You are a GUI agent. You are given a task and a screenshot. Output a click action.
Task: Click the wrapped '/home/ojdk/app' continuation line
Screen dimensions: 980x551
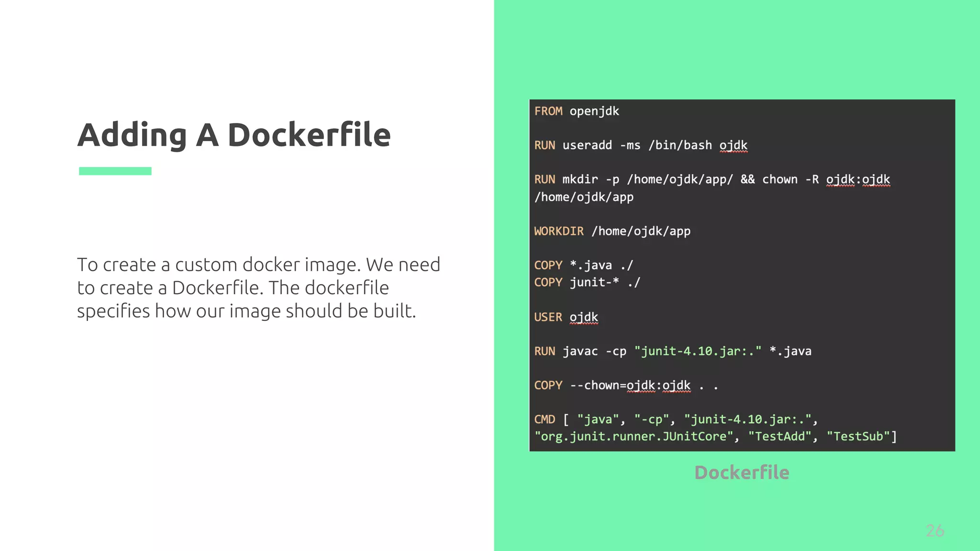coord(584,197)
